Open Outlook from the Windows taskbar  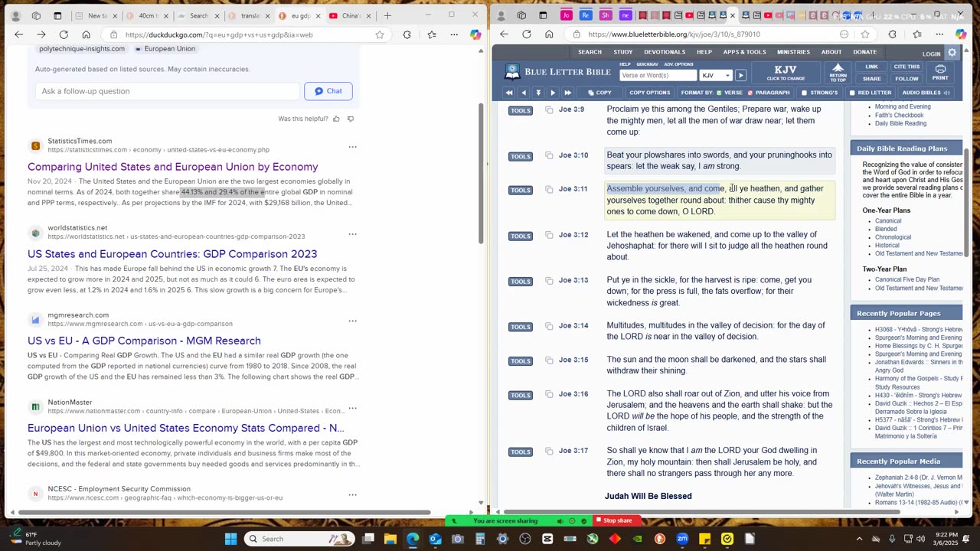click(435, 539)
